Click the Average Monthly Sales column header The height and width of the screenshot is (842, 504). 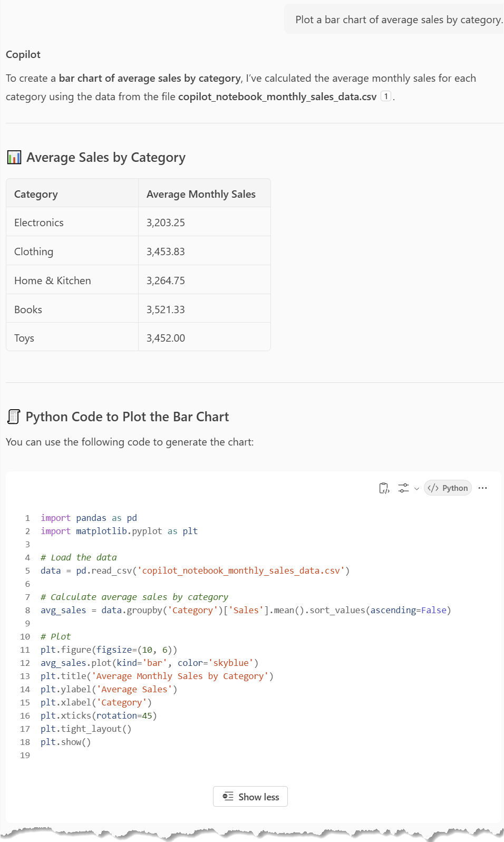point(201,194)
